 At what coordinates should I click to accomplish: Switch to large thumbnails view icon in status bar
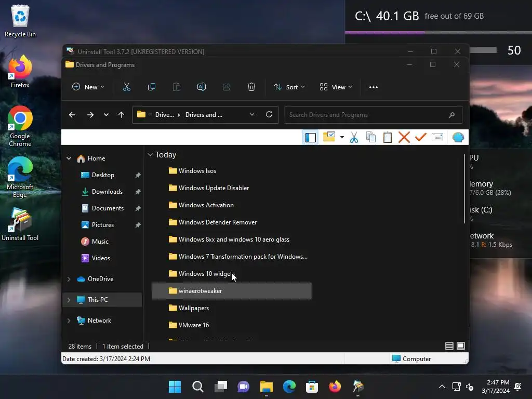point(461,346)
